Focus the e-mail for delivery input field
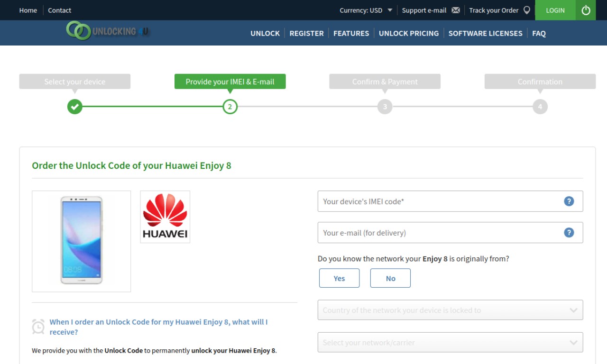 (x=451, y=233)
